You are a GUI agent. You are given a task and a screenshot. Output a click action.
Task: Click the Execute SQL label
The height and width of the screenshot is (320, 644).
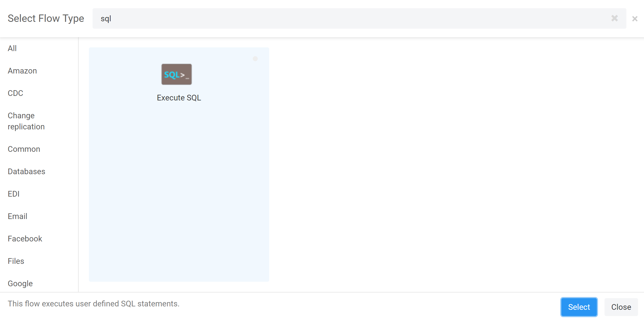pos(179,98)
